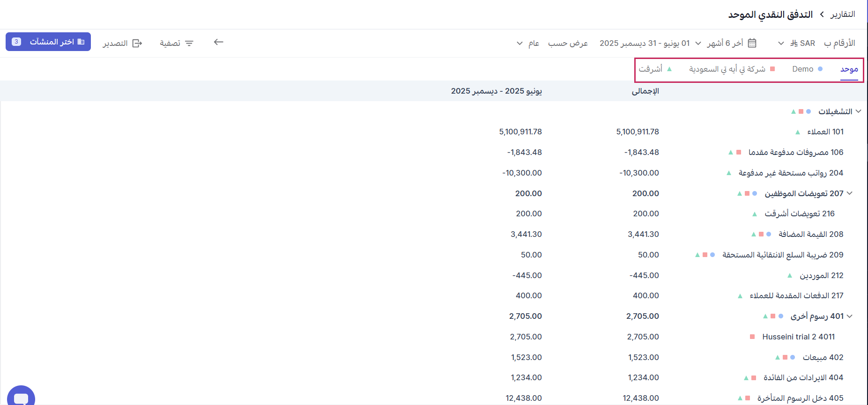Image resolution: width=868 pixels, height=405 pixels.
Task: Click the calendar icon for date range
Action: coord(752,43)
